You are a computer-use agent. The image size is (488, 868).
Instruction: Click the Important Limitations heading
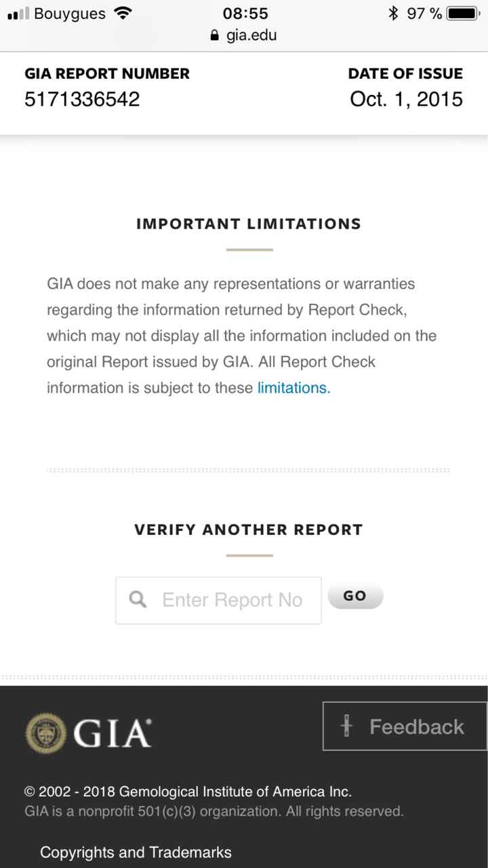click(x=249, y=224)
